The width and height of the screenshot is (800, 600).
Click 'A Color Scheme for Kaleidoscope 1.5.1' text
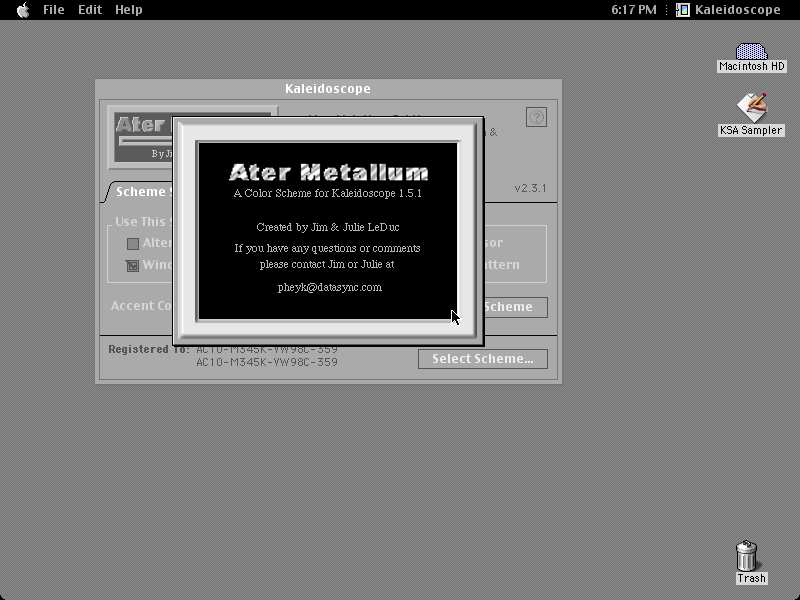[x=328, y=193]
